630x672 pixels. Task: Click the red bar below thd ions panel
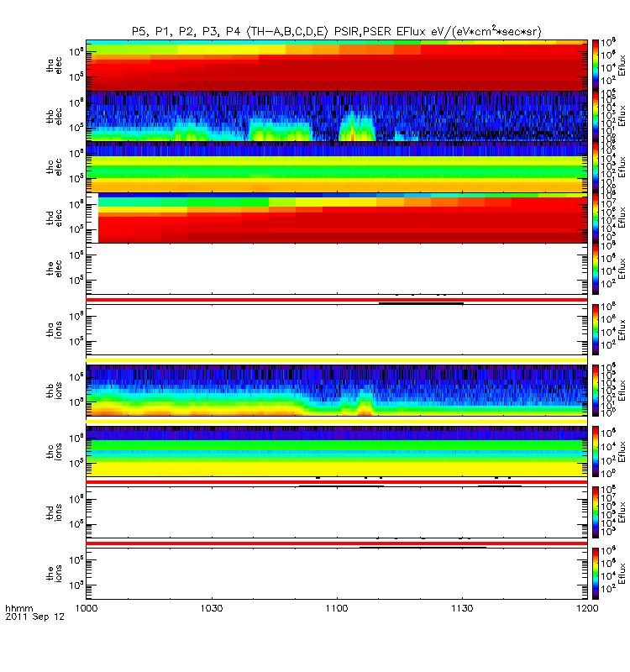click(x=337, y=543)
